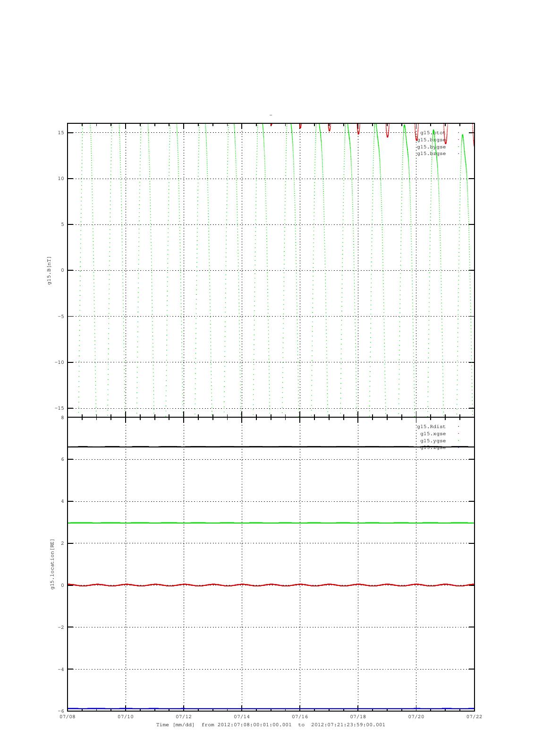Click the 2 tick on the location axis
This screenshot has width=534, height=756.
tap(62, 543)
